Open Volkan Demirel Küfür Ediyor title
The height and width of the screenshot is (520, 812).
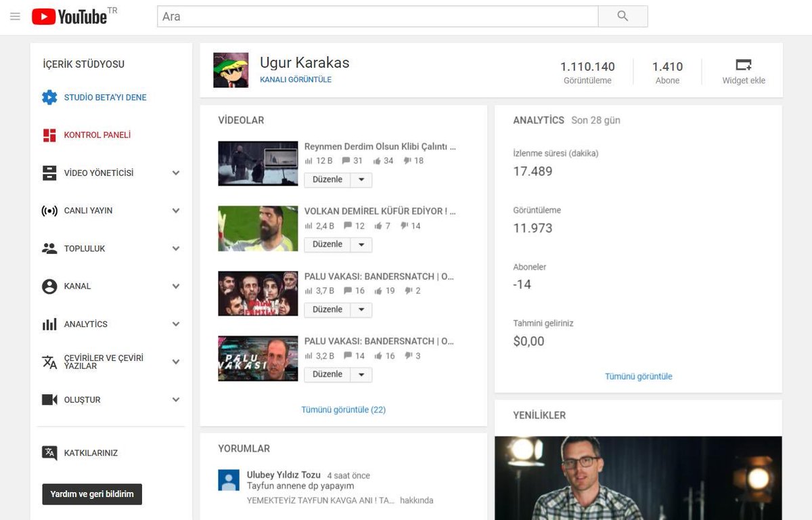tap(380, 211)
